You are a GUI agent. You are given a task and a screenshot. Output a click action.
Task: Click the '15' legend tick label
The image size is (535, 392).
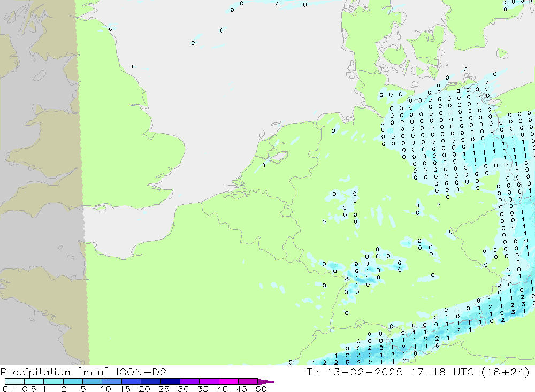click(125, 389)
